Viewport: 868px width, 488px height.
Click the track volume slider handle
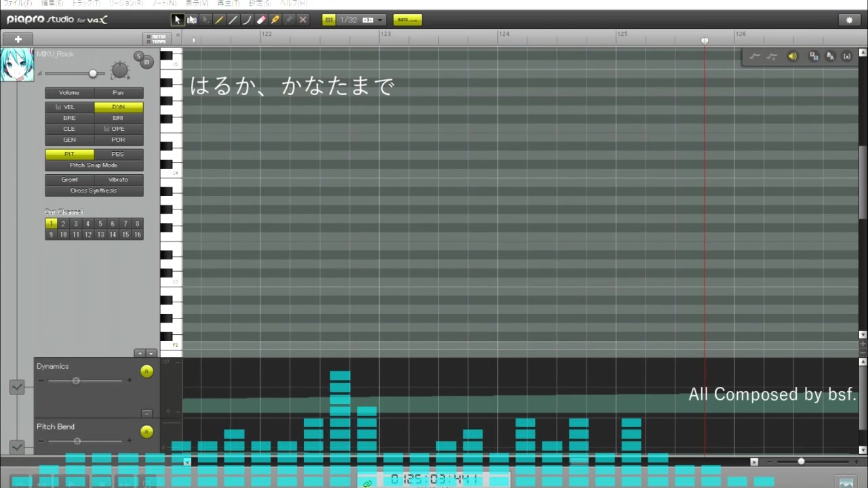(x=93, y=73)
